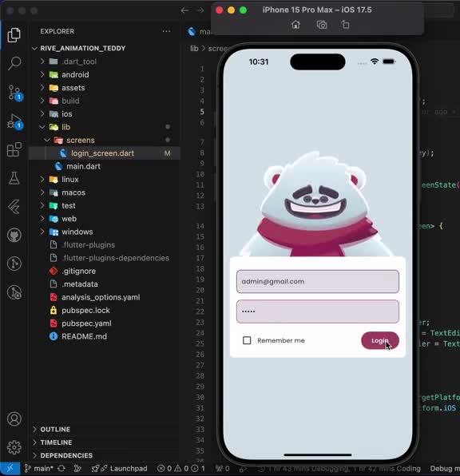
Task: Click the email field with admin@gmail.com
Action: [318, 281]
